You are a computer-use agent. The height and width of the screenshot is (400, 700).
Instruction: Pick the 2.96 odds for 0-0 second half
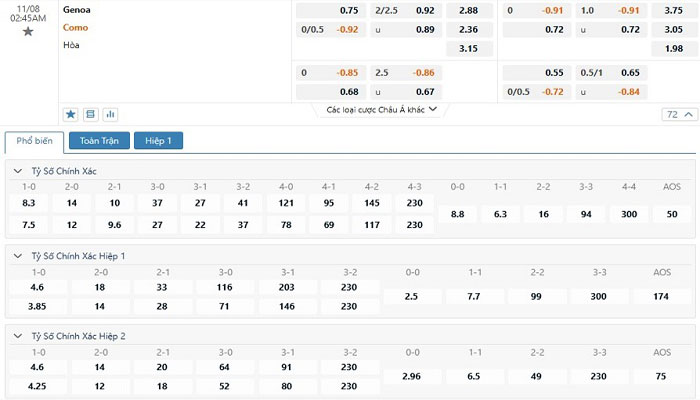[x=412, y=376]
